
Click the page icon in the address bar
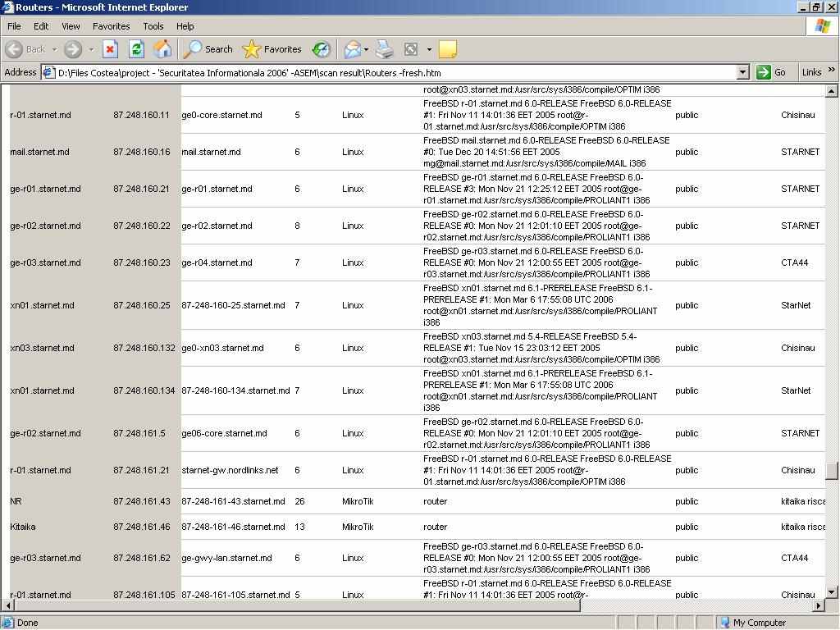pos(48,72)
